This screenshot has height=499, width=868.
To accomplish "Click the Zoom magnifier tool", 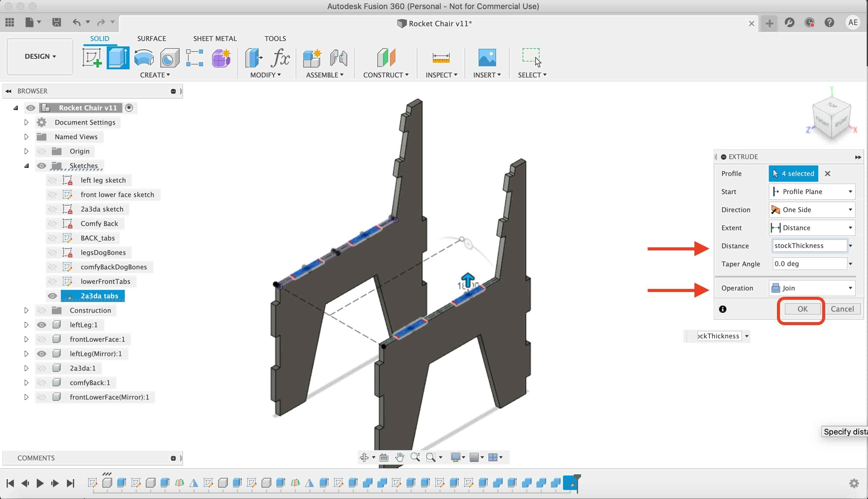I will pos(415,457).
